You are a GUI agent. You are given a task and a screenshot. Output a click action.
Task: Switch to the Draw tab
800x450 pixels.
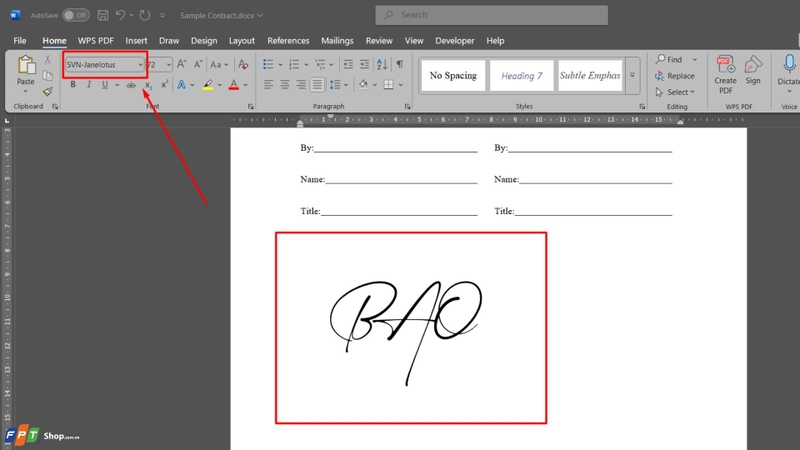click(169, 41)
